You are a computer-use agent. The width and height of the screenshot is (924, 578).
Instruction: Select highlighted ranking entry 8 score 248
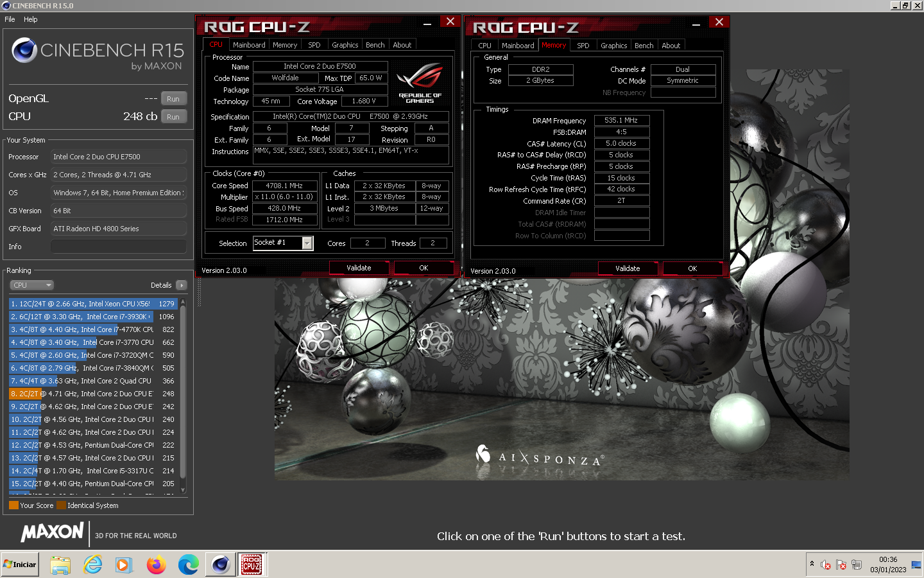93,394
